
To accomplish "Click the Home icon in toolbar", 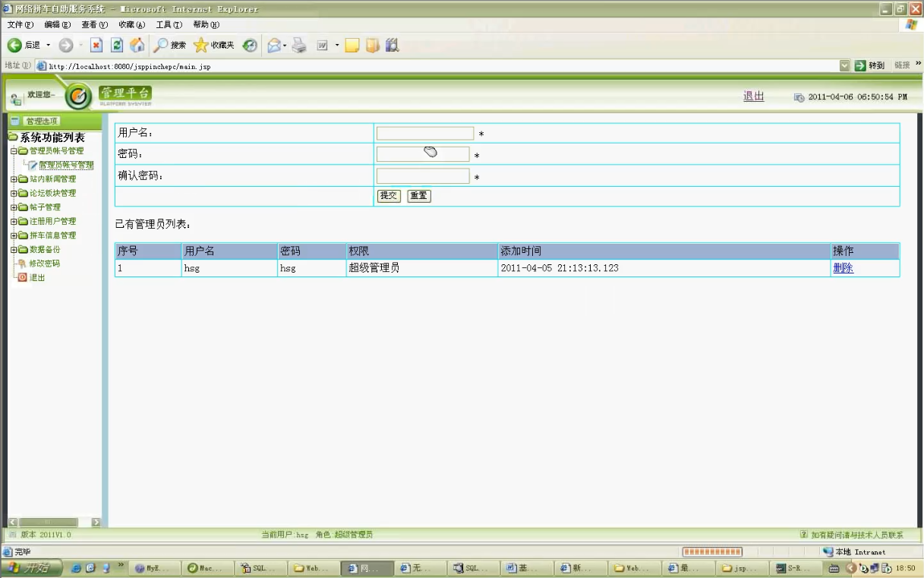I will coord(137,46).
